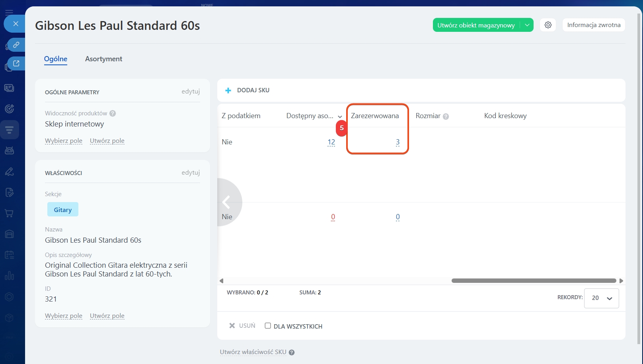Click the Informacja zwrotna button
The image size is (643, 364).
click(x=593, y=25)
